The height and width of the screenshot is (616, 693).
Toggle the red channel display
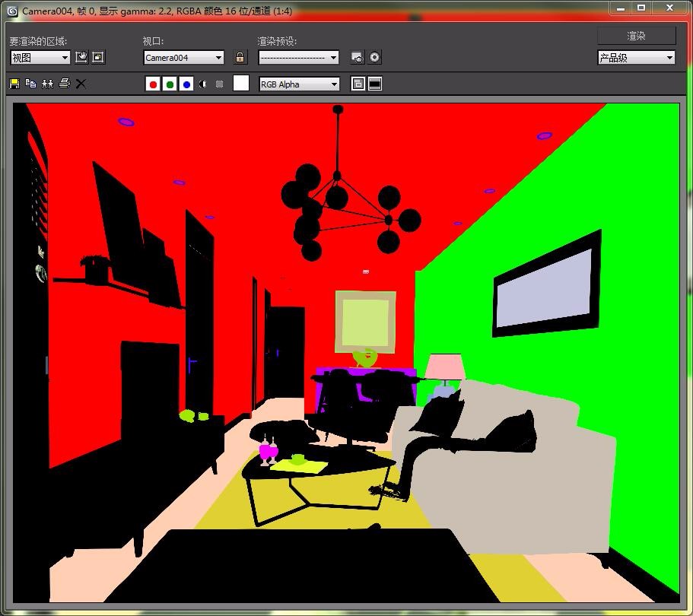(x=153, y=84)
